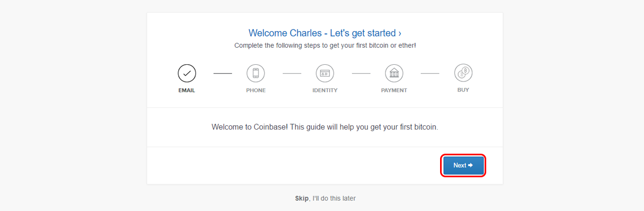Viewport: 644px width, 211px height.
Task: Click the progress line between Email and Phone
Action: (223, 73)
